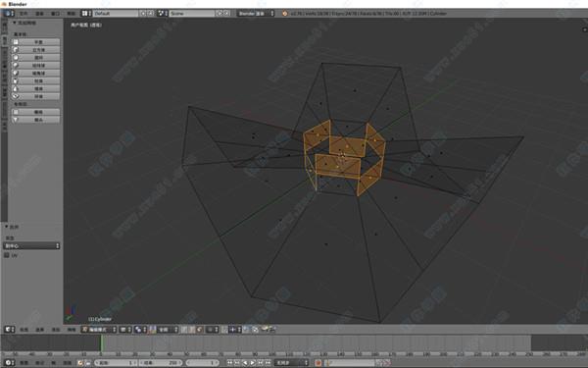Add a Monkey (猴头) mesh primitive
The height and width of the screenshot is (368, 588).
coord(35,120)
